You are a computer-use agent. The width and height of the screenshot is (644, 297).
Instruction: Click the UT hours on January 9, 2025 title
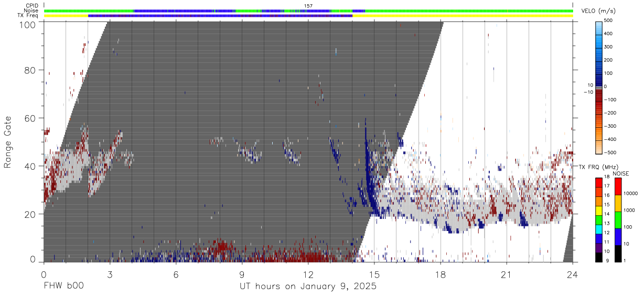pos(308,287)
